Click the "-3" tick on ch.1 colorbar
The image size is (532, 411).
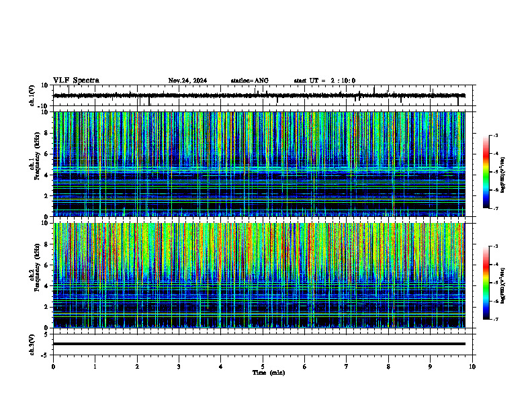(x=496, y=135)
